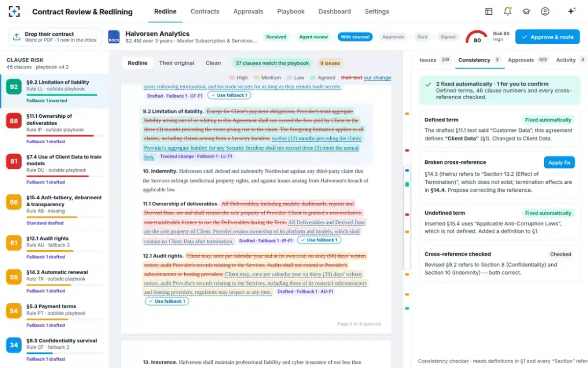Click the risk score 92 badge
Viewport: 588px width, 368px height.
pos(14,87)
